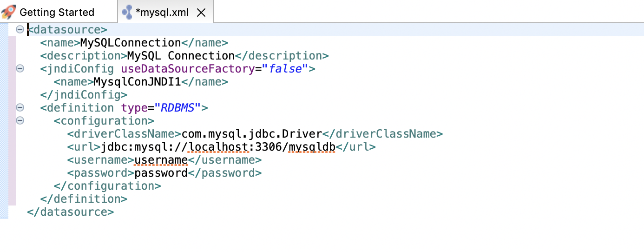
Task: Click the closing </configuration> tag
Action: (x=107, y=186)
